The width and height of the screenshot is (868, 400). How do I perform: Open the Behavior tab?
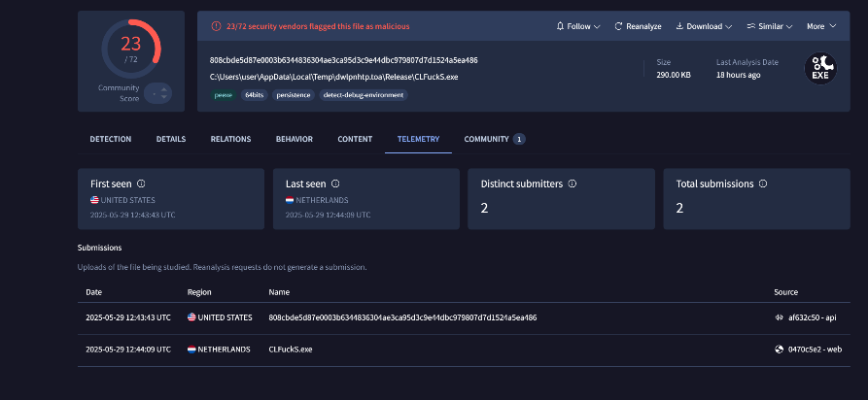click(x=294, y=139)
